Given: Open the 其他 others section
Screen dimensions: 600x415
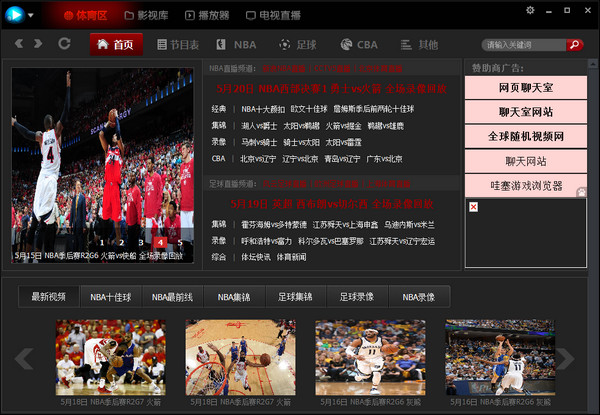Looking at the screenshot, I should [419, 45].
